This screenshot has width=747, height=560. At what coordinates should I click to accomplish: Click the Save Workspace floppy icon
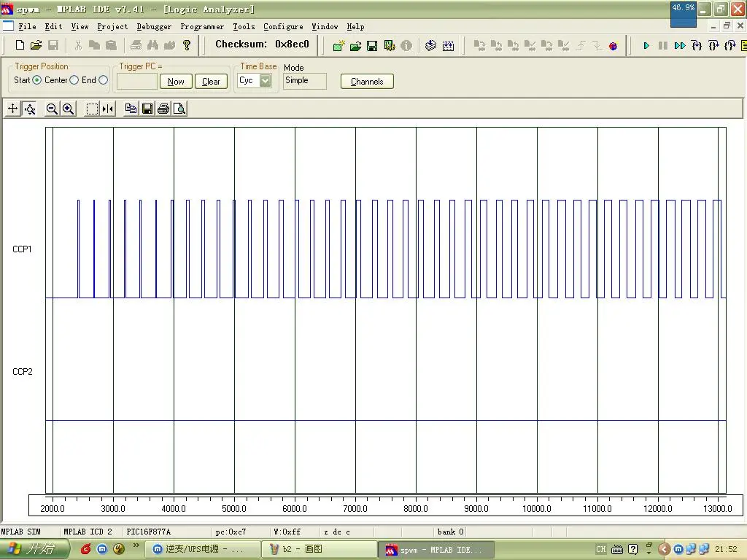(x=372, y=46)
